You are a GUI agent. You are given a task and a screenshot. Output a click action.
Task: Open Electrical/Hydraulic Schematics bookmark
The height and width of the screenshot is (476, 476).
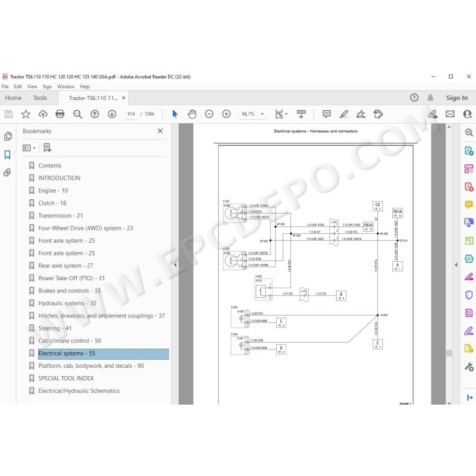pyautogui.click(x=79, y=391)
